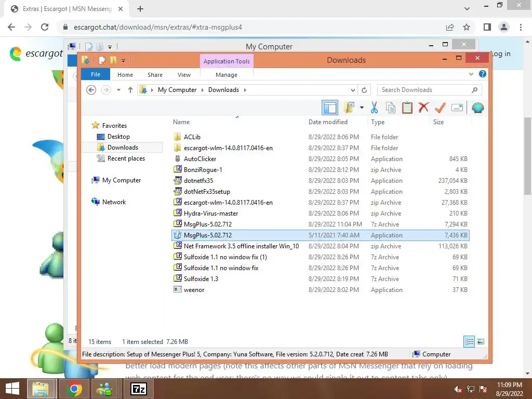Open the View ribbon tab
The height and width of the screenshot is (399, 532).
tap(184, 75)
